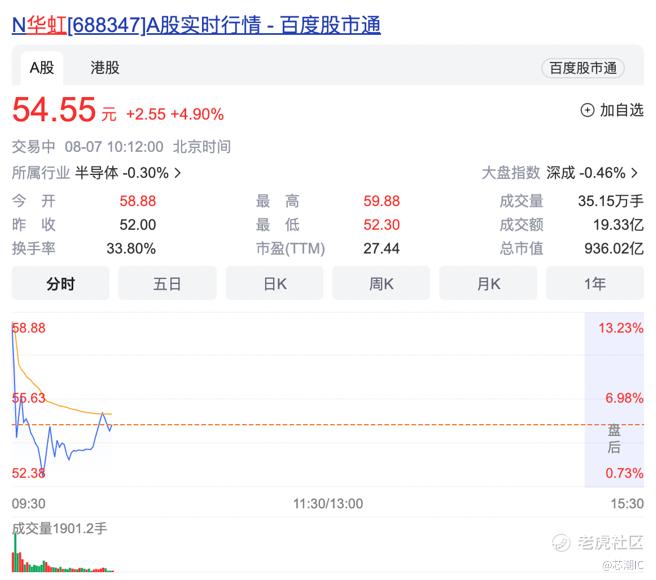
Task: Click the 6.98% axis label
Action: (624, 398)
